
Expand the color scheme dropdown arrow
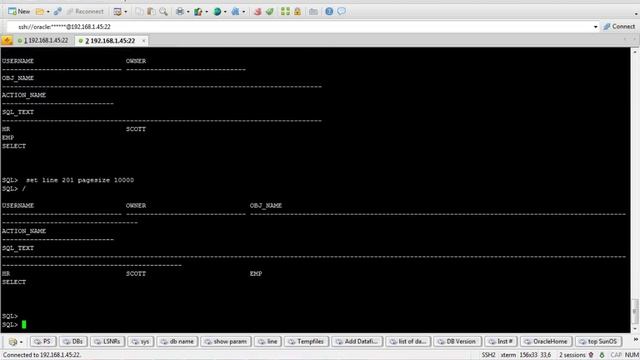pyautogui.click(x=207, y=12)
